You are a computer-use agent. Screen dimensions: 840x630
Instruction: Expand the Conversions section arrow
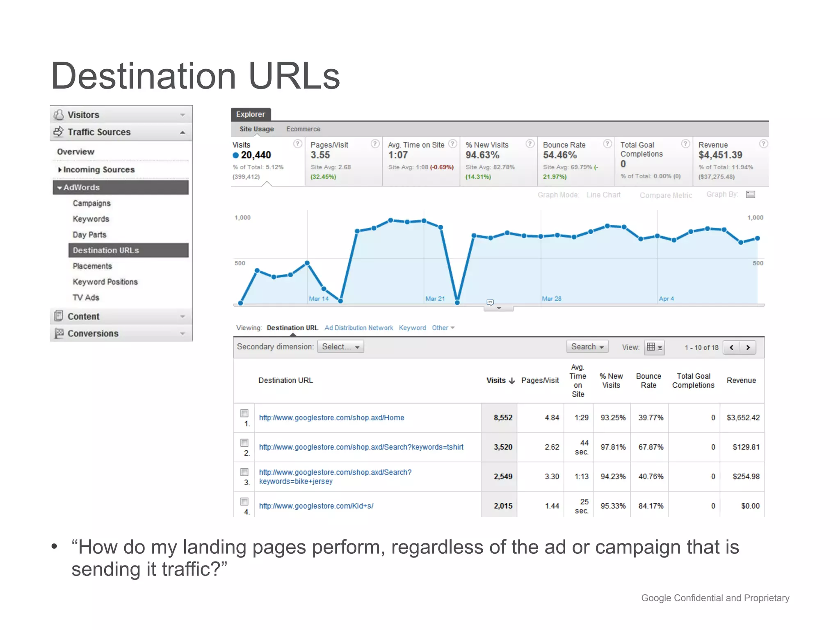[183, 334]
